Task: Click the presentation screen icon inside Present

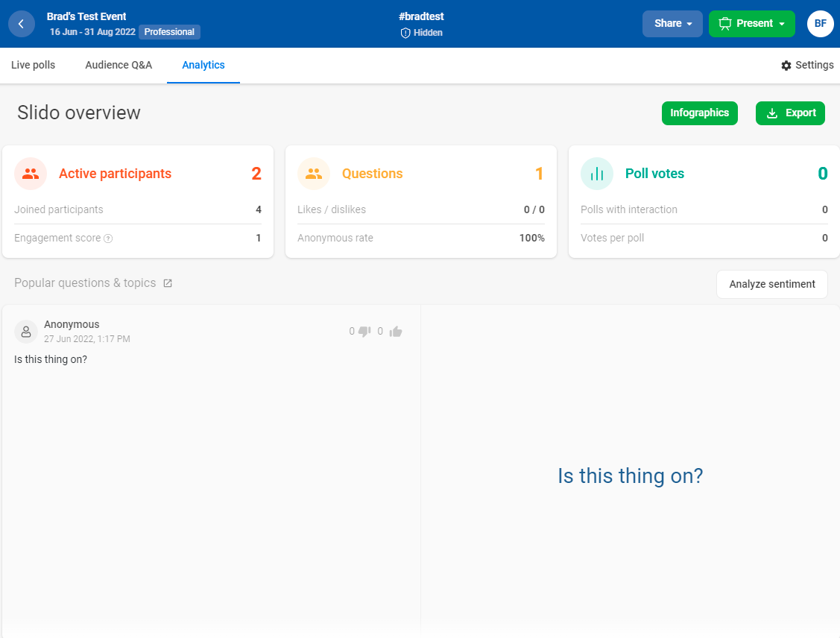Action: pos(727,23)
